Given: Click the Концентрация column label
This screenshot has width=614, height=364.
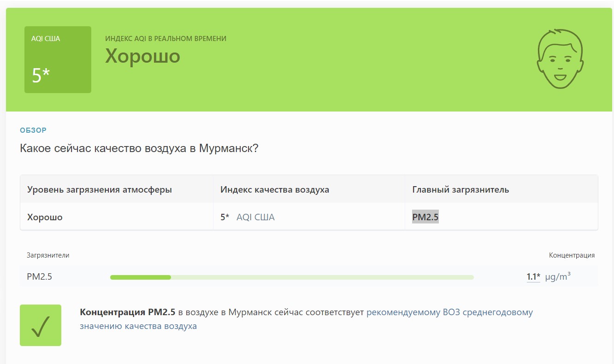Looking at the screenshot, I should click(x=572, y=255).
